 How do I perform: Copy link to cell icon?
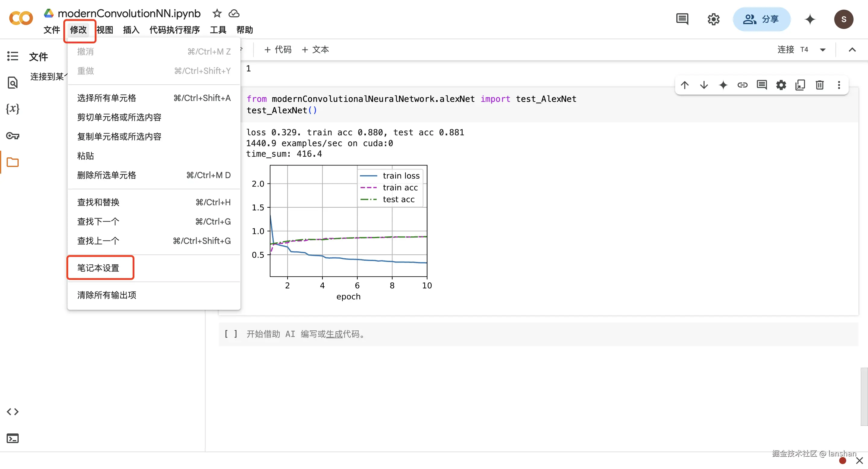click(x=742, y=85)
